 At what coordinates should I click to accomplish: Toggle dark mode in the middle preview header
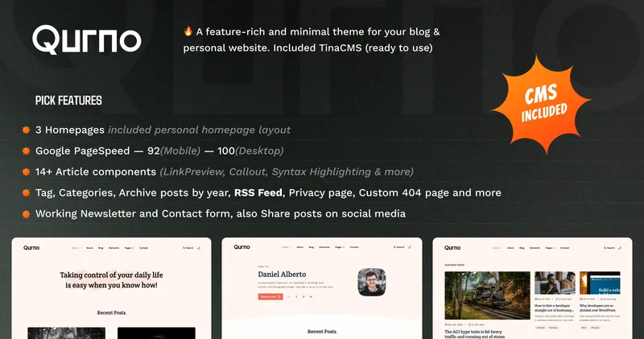tap(411, 248)
